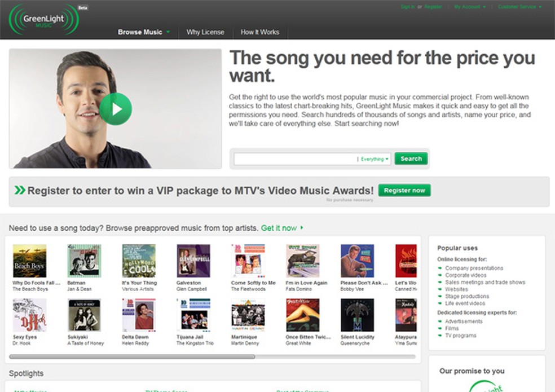555x392 pixels.
Task: Click the Glen Campbell artist name
Action: pyautogui.click(x=192, y=289)
